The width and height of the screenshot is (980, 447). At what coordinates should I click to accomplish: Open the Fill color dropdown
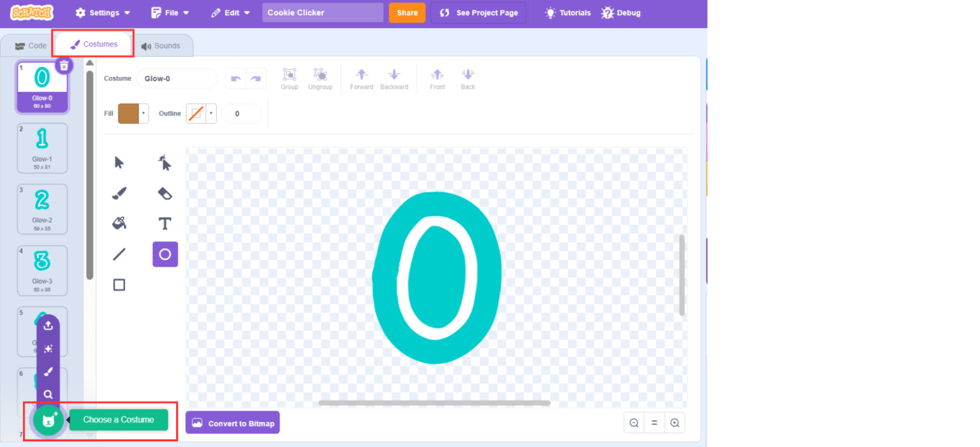[x=144, y=113]
